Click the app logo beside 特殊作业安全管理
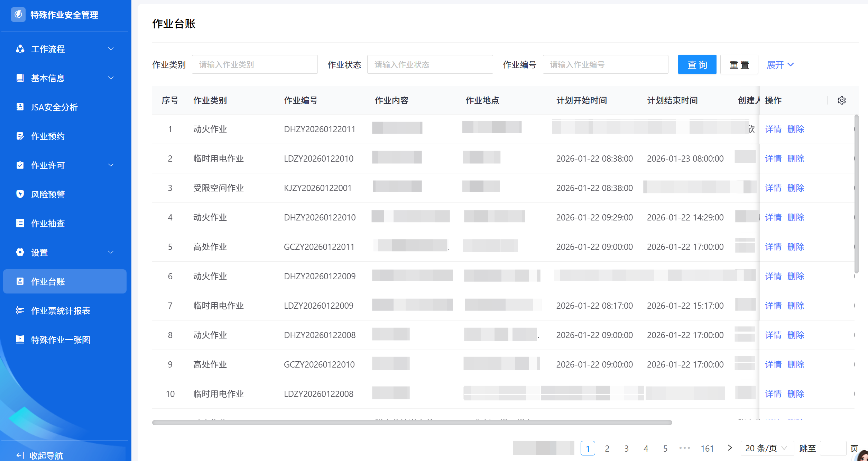This screenshot has width=868, height=461. point(18,15)
